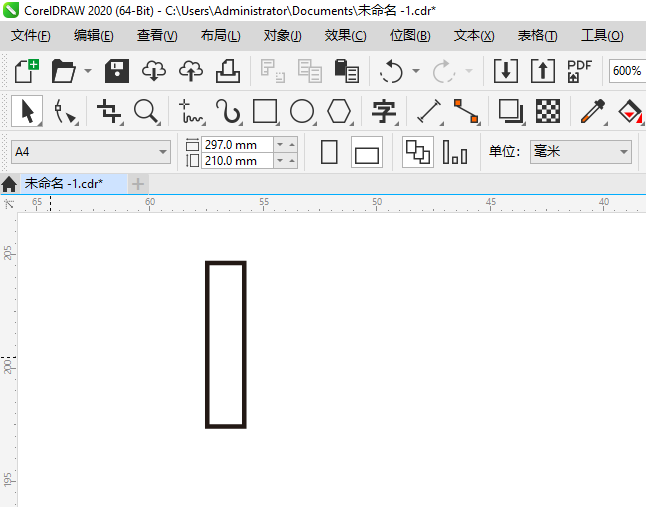
Task: Create a new document
Action: pyautogui.click(x=27, y=71)
